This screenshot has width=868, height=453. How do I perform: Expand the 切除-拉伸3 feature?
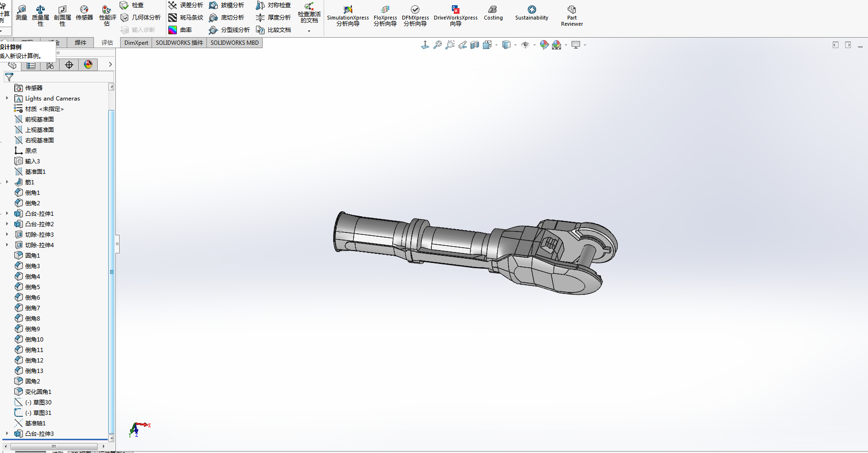7,234
